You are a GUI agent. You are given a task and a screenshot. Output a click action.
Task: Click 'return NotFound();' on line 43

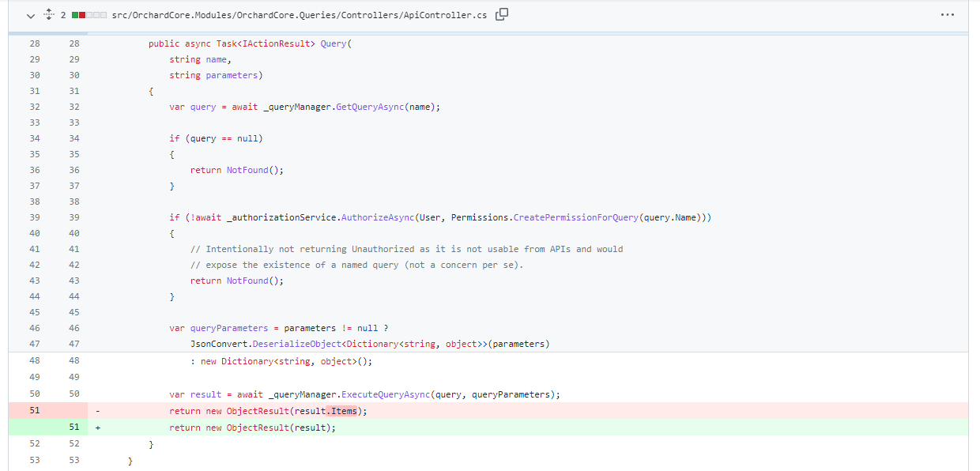click(x=236, y=281)
